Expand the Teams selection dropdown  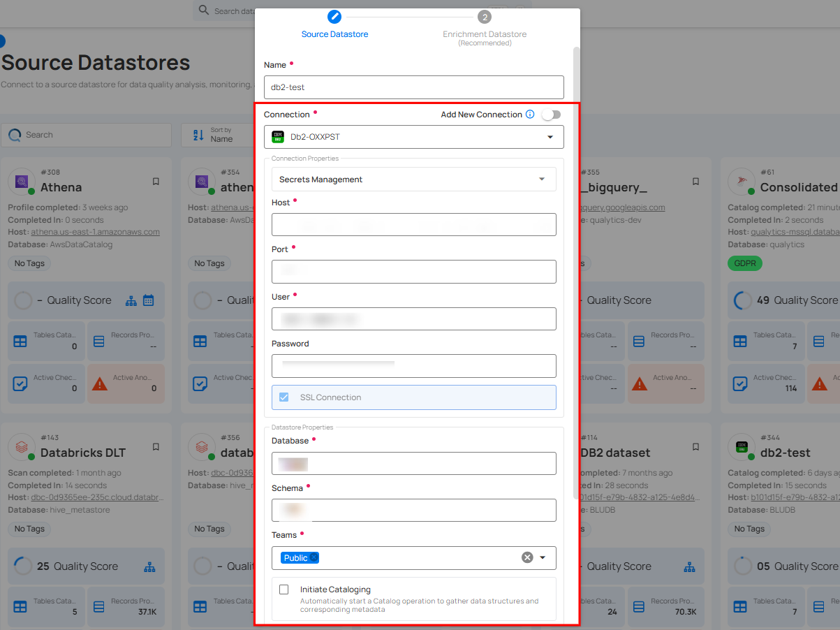[x=543, y=557]
